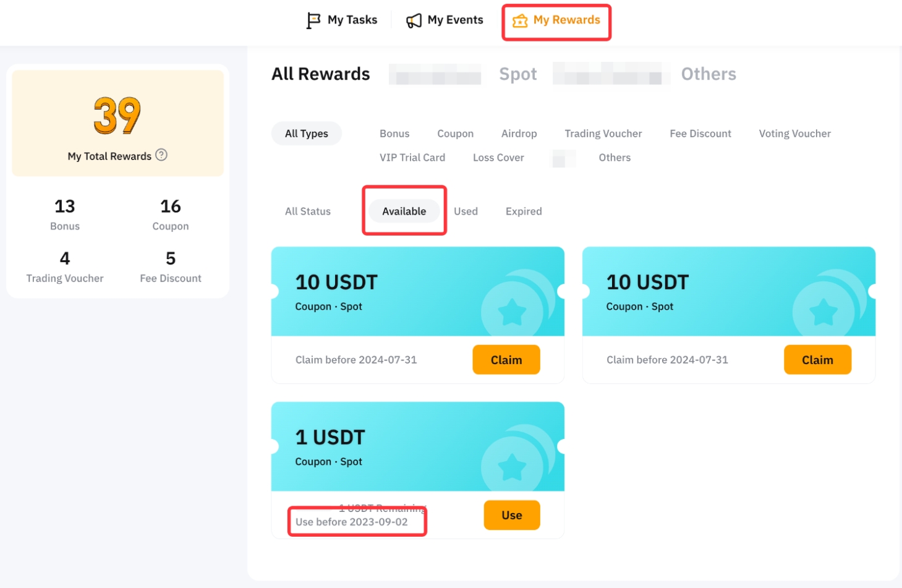The width and height of the screenshot is (902, 588).
Task: Claim the first 10 USDT coupon
Action: (506, 360)
